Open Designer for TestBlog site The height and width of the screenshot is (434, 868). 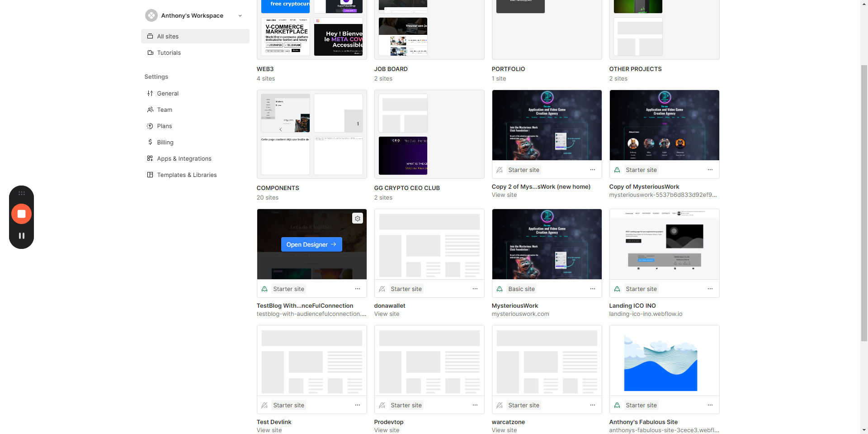(311, 244)
